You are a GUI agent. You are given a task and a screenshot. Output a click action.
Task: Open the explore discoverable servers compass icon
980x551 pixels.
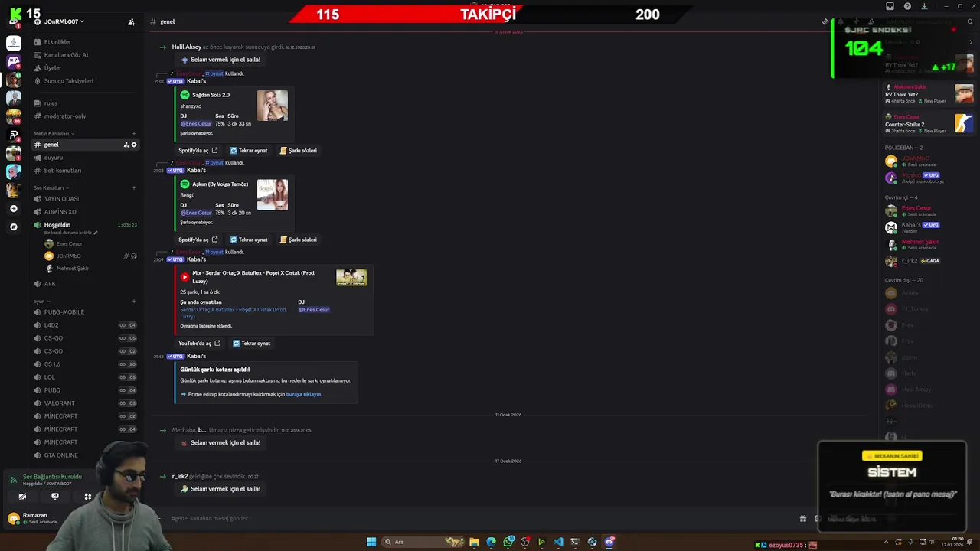point(14,227)
